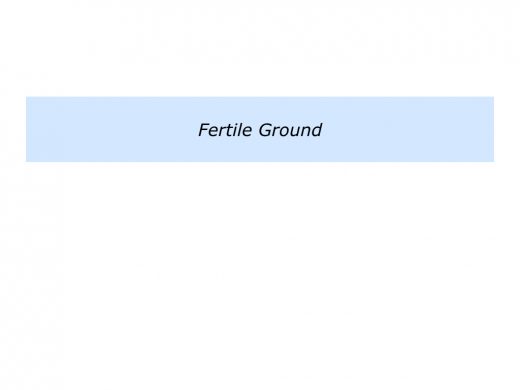
Task: Click the banner's bottom-left corner
Action: click(27, 161)
